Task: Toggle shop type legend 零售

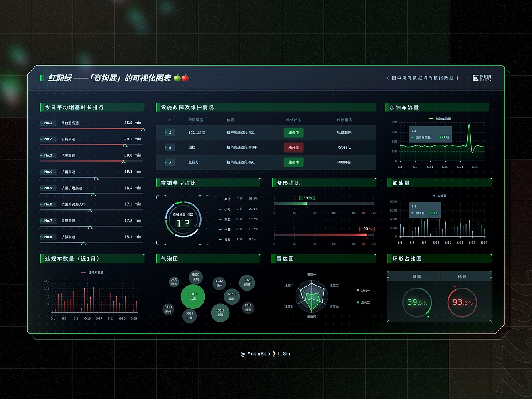Action: [x=225, y=239]
